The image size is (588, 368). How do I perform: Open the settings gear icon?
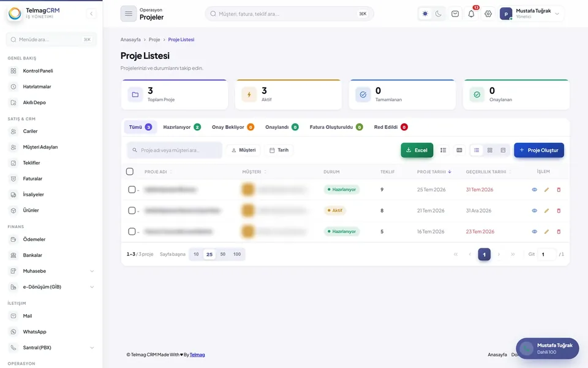pyautogui.click(x=488, y=14)
